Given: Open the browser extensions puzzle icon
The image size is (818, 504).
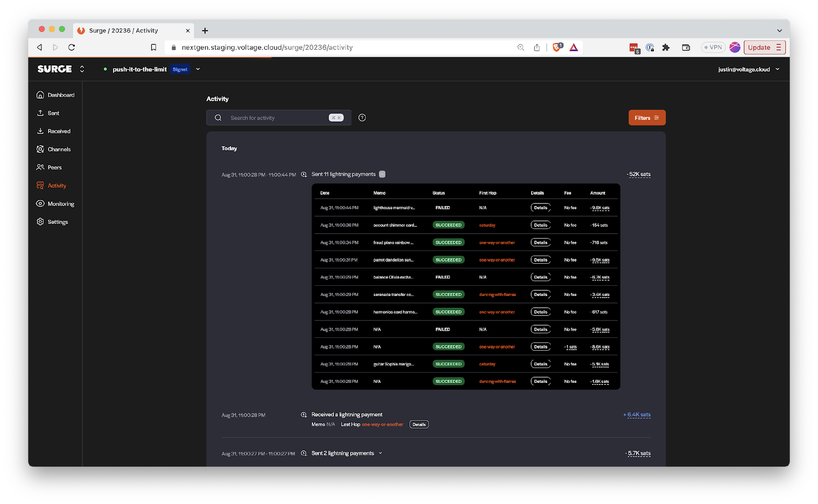Looking at the screenshot, I should tap(666, 48).
